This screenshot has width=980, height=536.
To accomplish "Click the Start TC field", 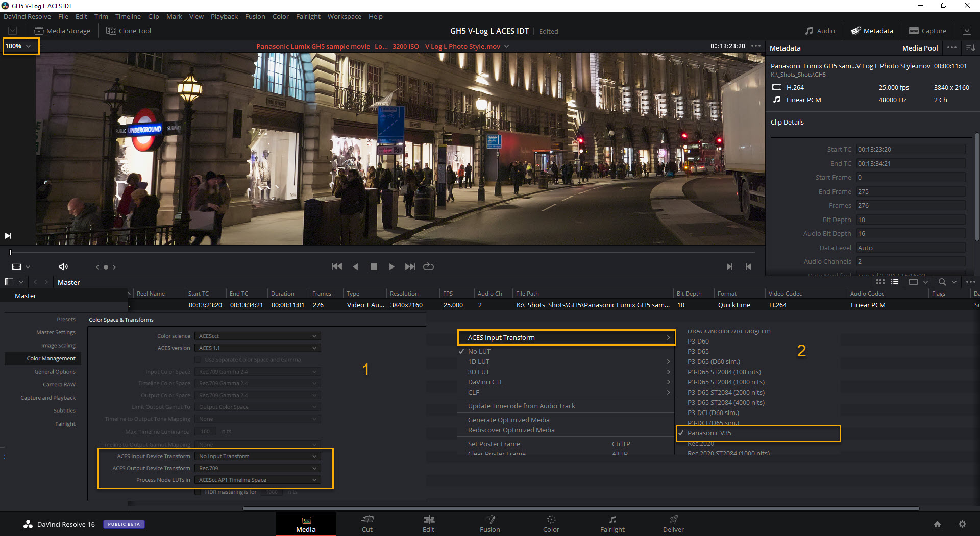I will tap(911, 150).
